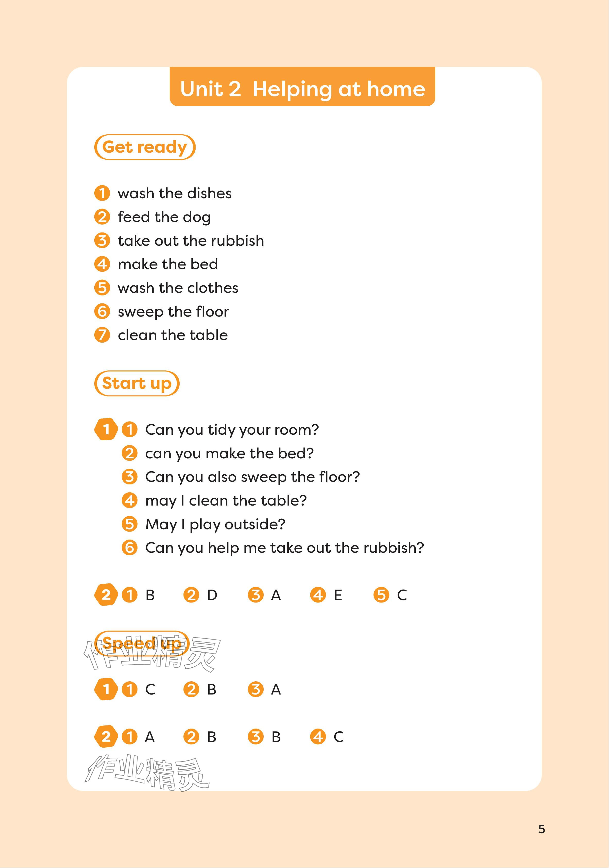Image resolution: width=609 pixels, height=868 pixels.
Task: Click circle 4 beside the last answer C
Action: pyautogui.click(x=318, y=737)
